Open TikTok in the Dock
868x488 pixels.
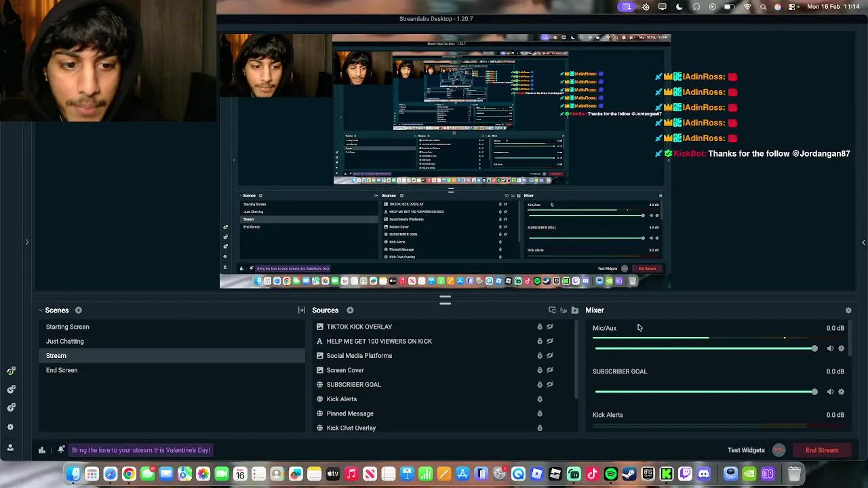(592, 474)
